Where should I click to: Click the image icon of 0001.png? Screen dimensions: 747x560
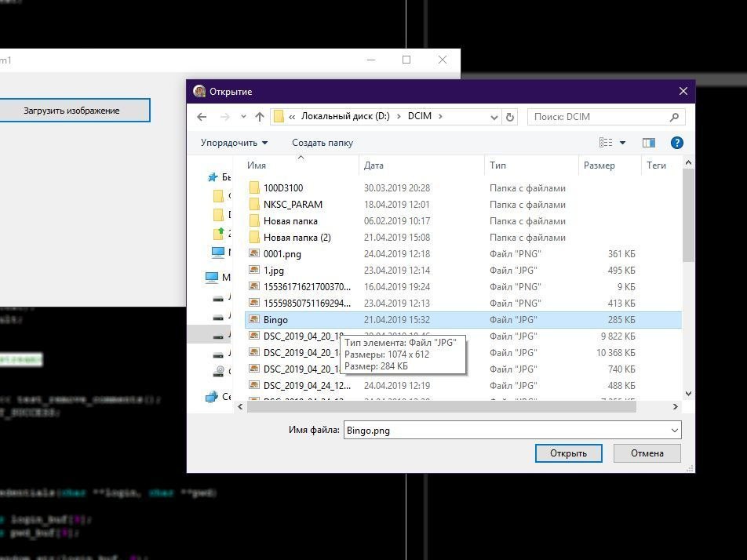(254, 253)
